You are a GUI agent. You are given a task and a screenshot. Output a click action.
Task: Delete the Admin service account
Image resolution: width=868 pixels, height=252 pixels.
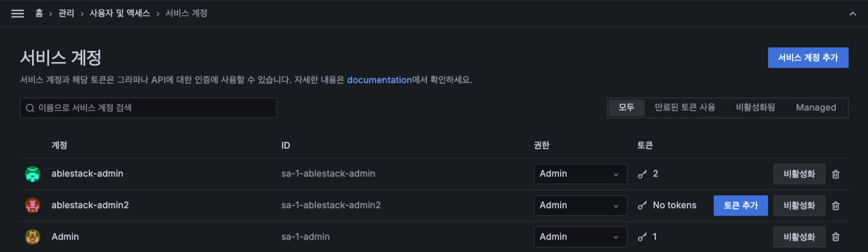pos(835,237)
